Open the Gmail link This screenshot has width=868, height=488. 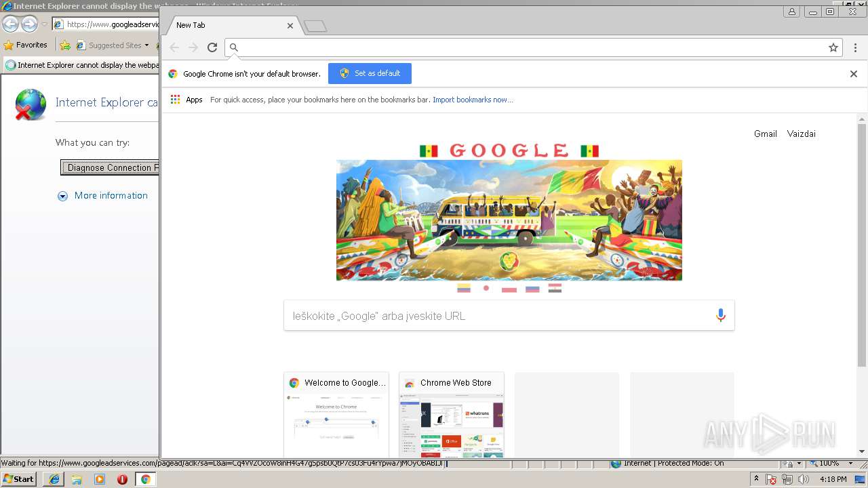point(765,134)
